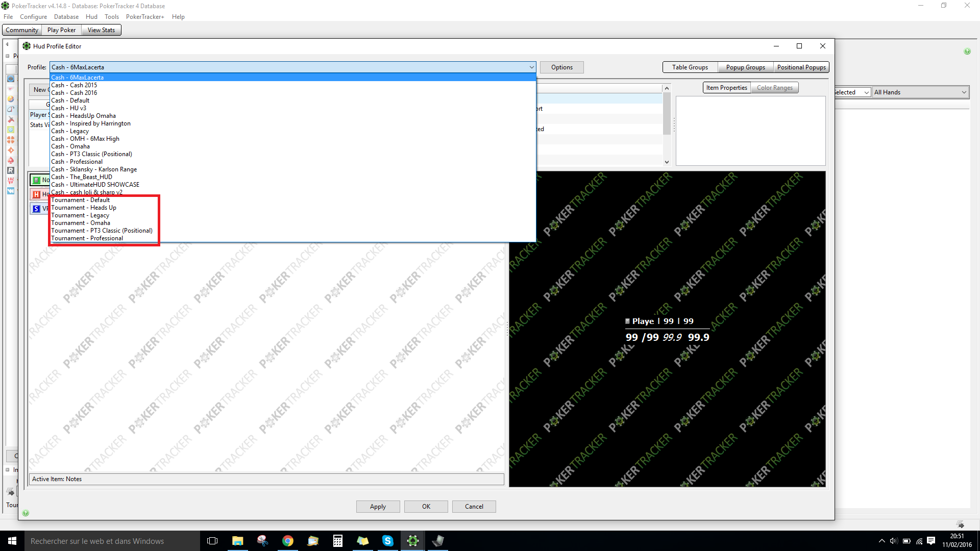Select the green N poker site icon
The image size is (980, 551).
(x=11, y=130)
